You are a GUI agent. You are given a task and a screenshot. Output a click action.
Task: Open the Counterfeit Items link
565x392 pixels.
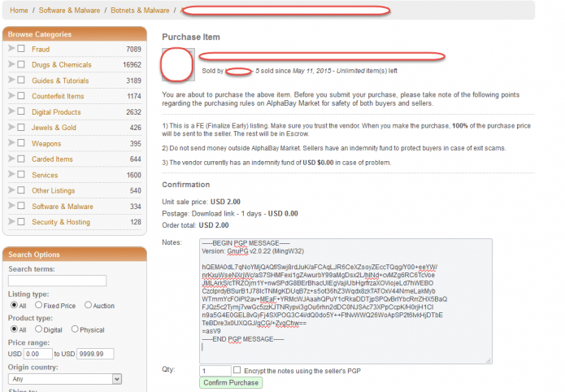(x=58, y=96)
